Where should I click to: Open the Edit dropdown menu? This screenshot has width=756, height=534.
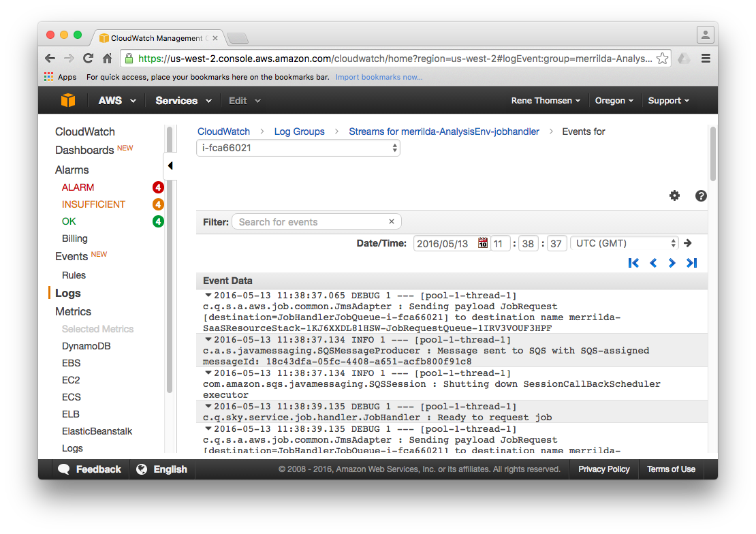point(245,100)
